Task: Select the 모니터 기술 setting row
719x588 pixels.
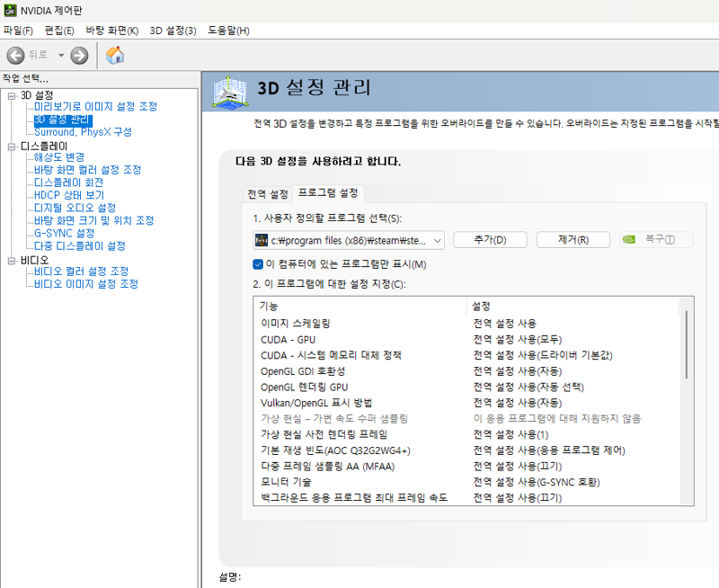Action: [466, 482]
